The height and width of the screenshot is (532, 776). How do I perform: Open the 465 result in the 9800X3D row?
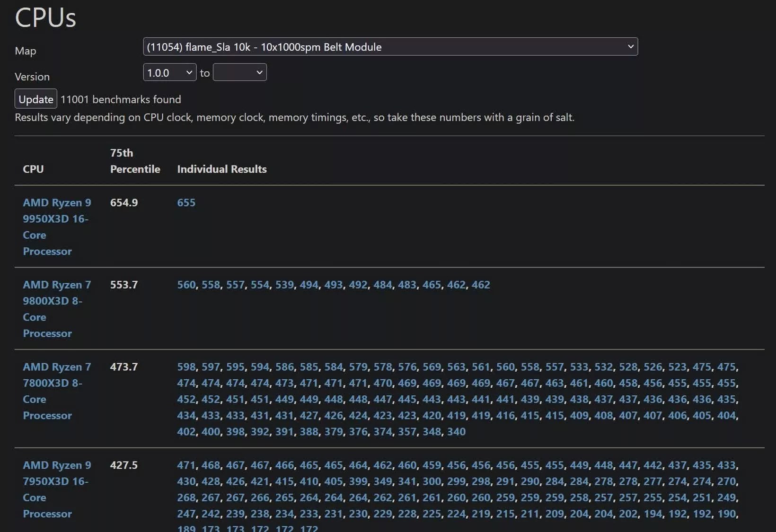[x=432, y=285]
